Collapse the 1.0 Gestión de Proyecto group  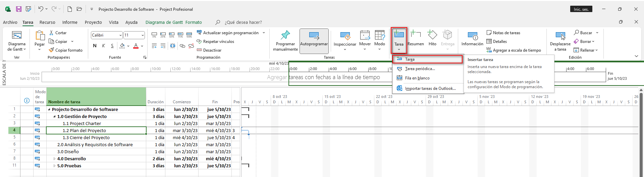tap(54, 117)
